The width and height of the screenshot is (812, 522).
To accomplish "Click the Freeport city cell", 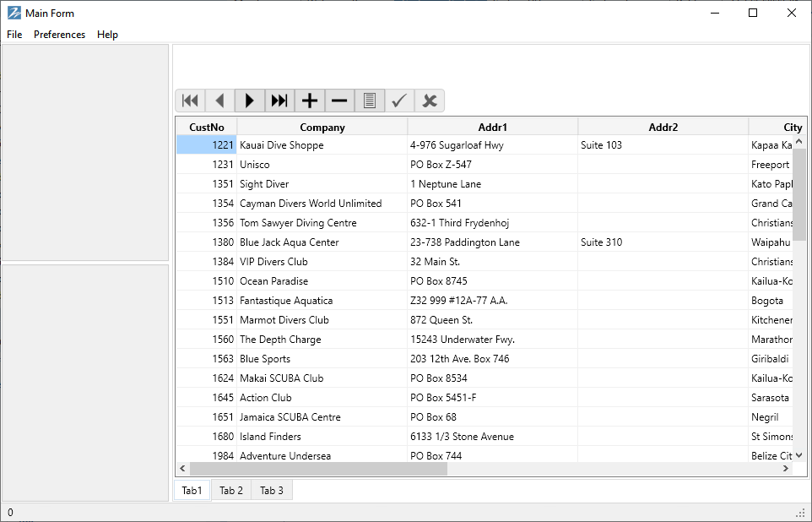I will (771, 165).
